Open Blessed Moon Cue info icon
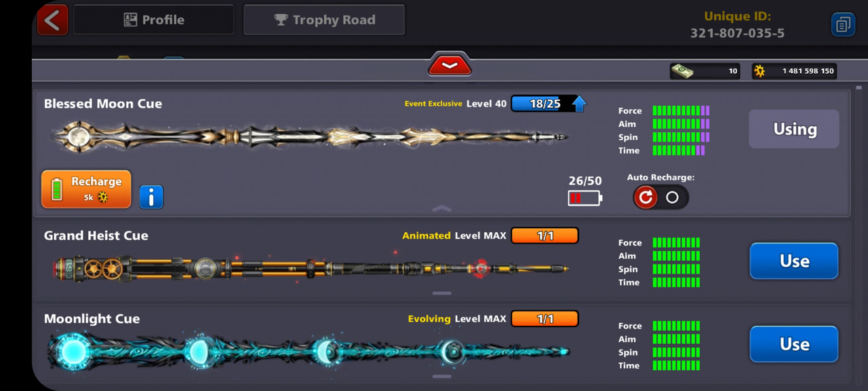Screen dimensions: 868x391 151,197
